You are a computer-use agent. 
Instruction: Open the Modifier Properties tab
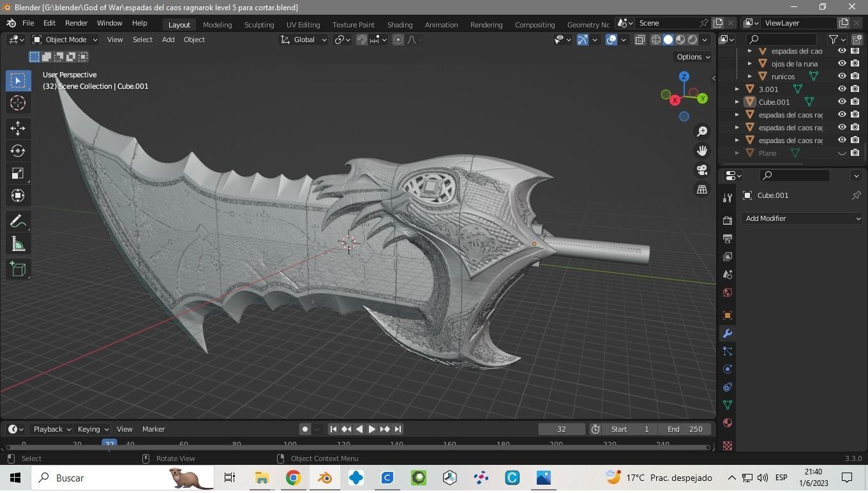pyautogui.click(x=727, y=333)
